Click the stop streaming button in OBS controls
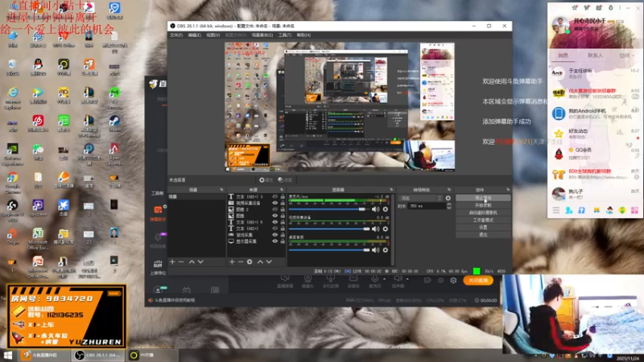Image resolution: width=644 pixels, height=362 pixels. [x=483, y=198]
